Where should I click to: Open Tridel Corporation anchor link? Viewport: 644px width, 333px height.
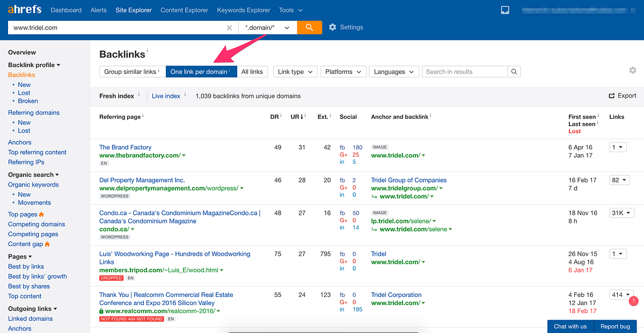[397, 295]
